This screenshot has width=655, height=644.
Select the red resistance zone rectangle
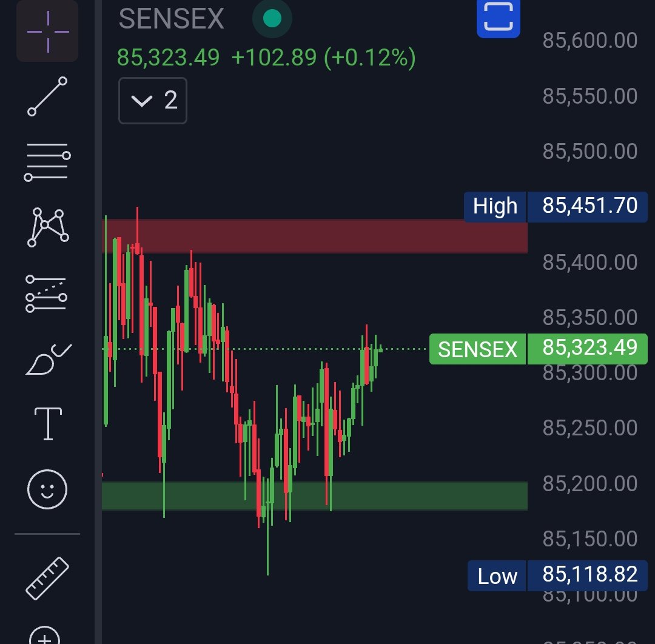(x=315, y=236)
